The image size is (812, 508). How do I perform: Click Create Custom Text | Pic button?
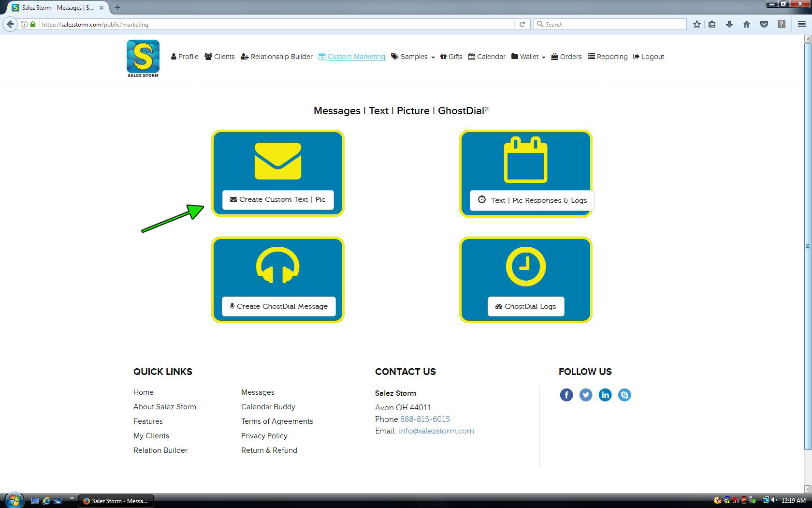278,199
